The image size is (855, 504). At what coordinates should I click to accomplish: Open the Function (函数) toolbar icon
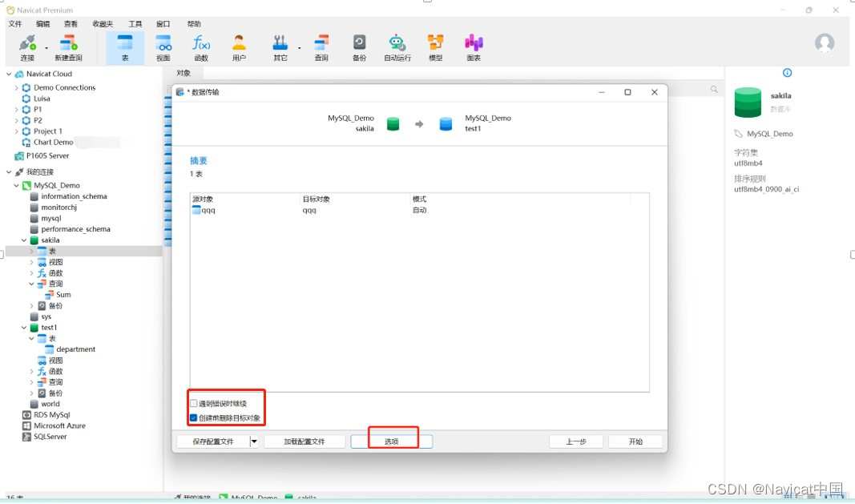coord(201,48)
